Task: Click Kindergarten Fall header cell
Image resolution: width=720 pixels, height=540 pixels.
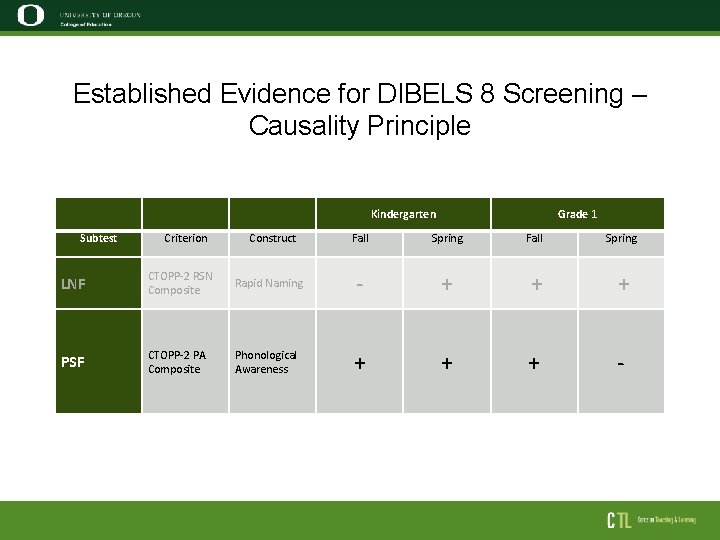Action: pyautogui.click(x=360, y=244)
